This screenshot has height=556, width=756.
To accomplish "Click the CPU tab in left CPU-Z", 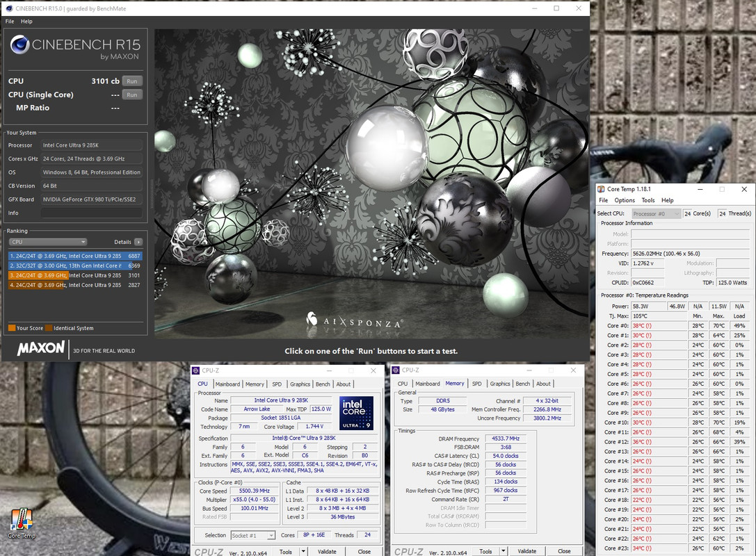I will 202,384.
